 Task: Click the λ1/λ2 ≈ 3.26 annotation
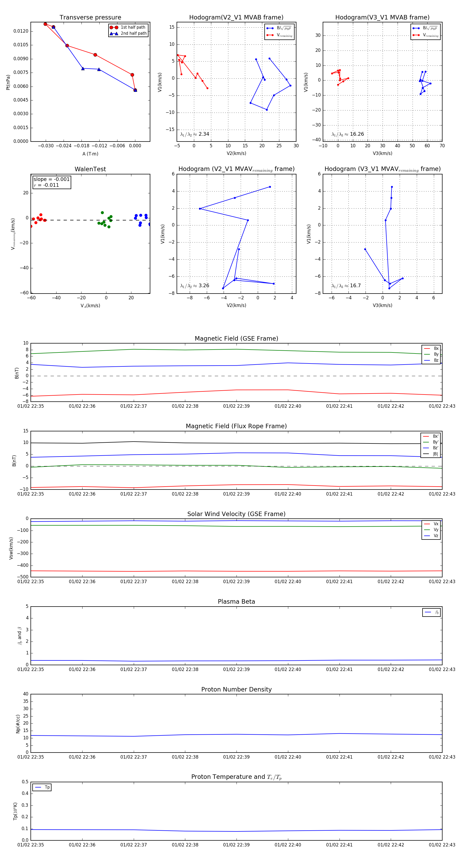pyautogui.click(x=194, y=286)
